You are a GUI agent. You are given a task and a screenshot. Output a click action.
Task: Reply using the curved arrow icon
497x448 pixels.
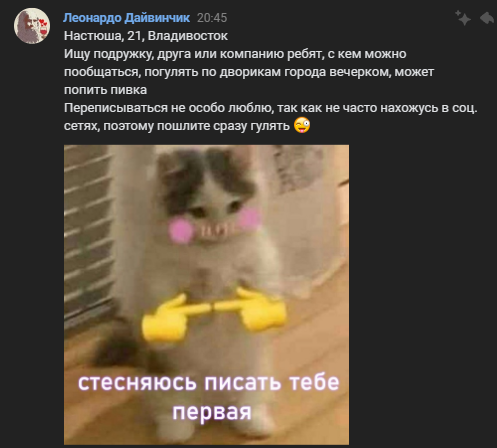coord(487,18)
